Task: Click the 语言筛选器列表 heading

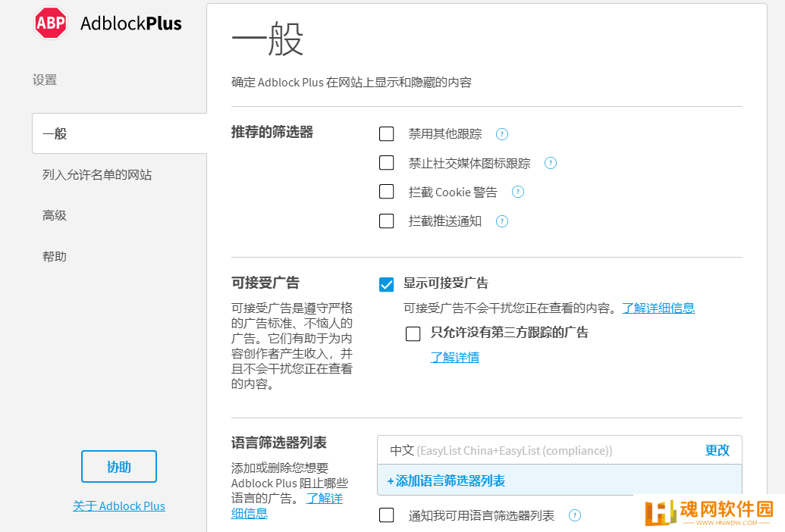Action: click(279, 443)
